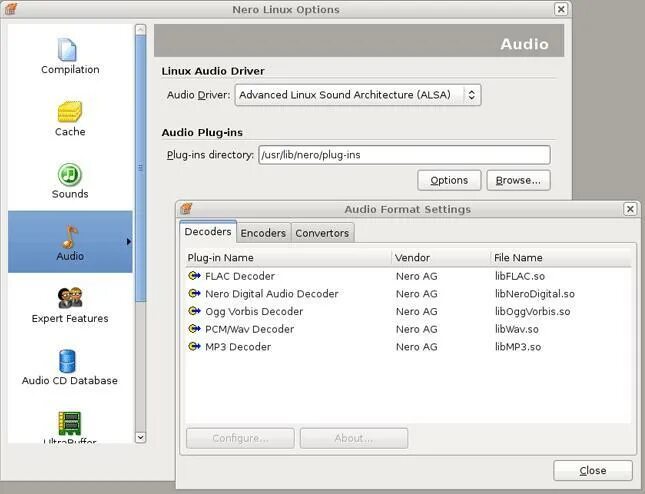The width and height of the screenshot is (645, 494).
Task: Sort by File Name column header
Action: pos(561,257)
